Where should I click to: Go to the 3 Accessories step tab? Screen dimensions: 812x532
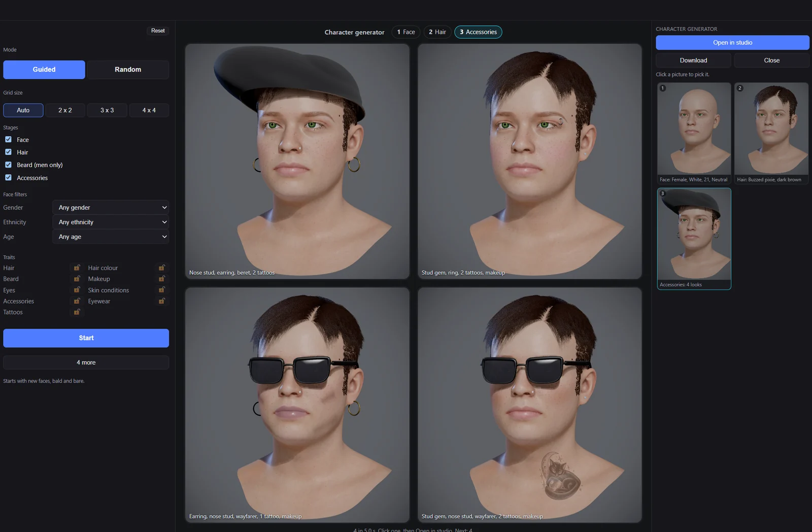point(478,32)
